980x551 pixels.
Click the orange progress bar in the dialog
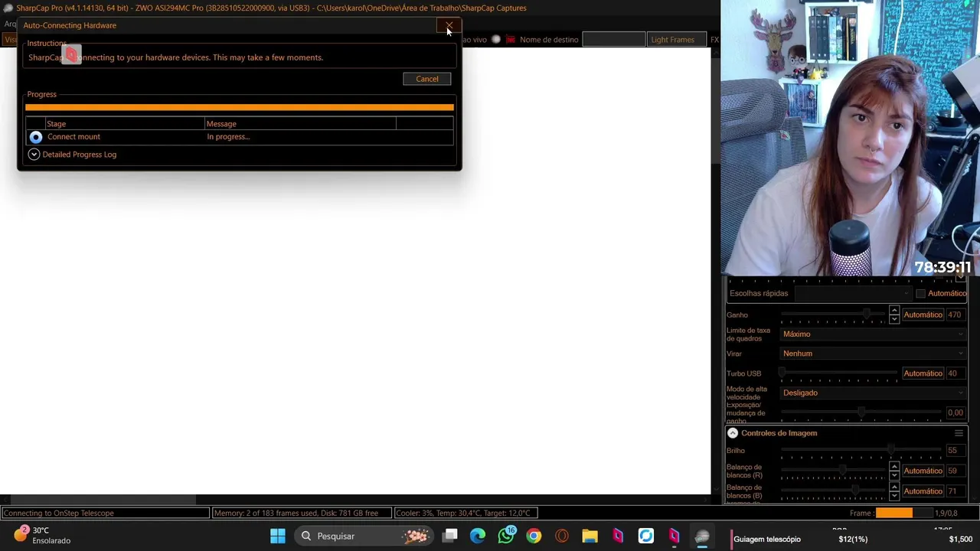tap(240, 107)
